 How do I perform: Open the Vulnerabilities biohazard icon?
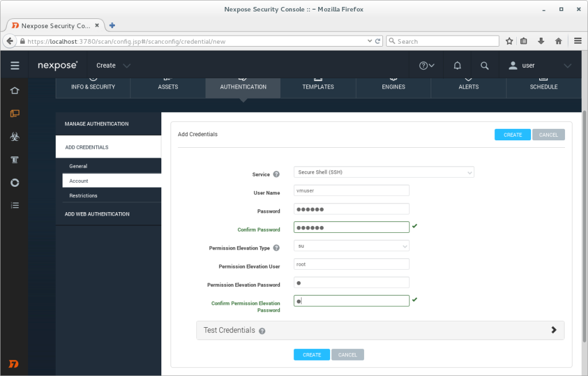tap(14, 136)
